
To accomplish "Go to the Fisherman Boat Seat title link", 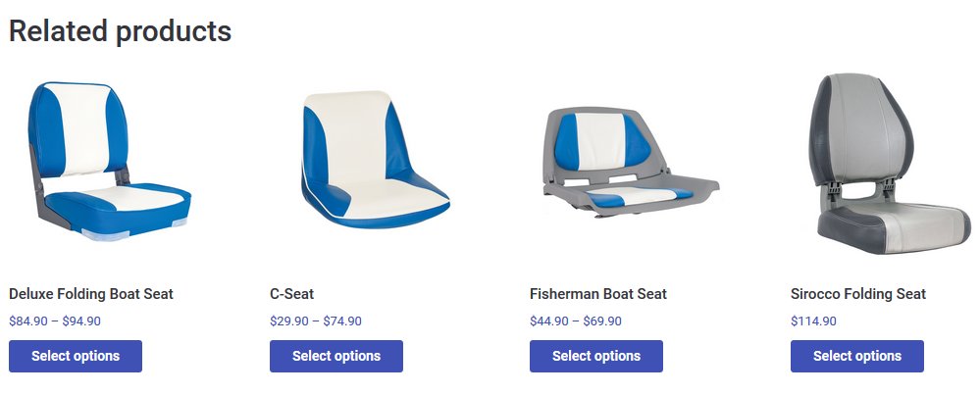I will tap(597, 294).
